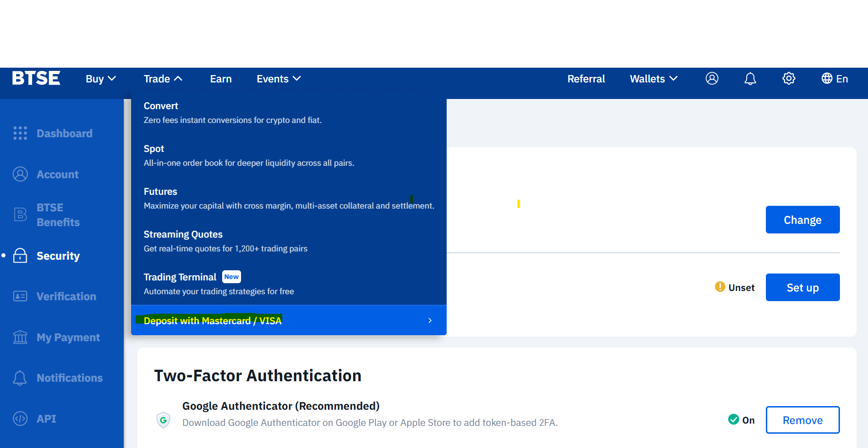Open BTSE Benefits in sidebar
Screen dimensions: 868x448
tap(58, 215)
